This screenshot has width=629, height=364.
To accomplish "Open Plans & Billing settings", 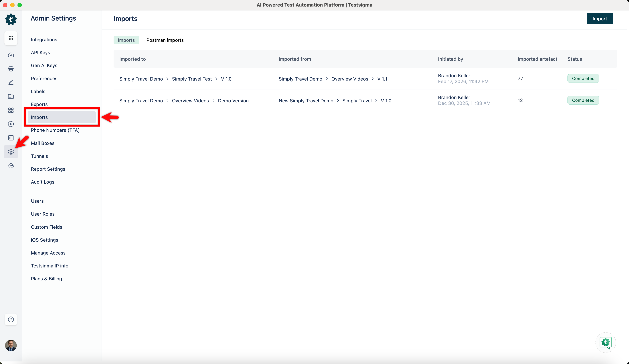I will click(x=46, y=279).
